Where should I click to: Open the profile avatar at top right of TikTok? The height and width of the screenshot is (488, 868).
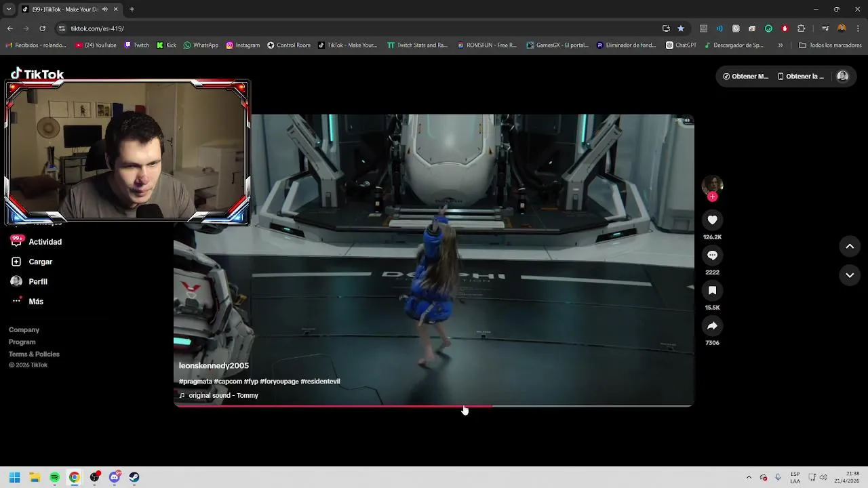click(842, 77)
